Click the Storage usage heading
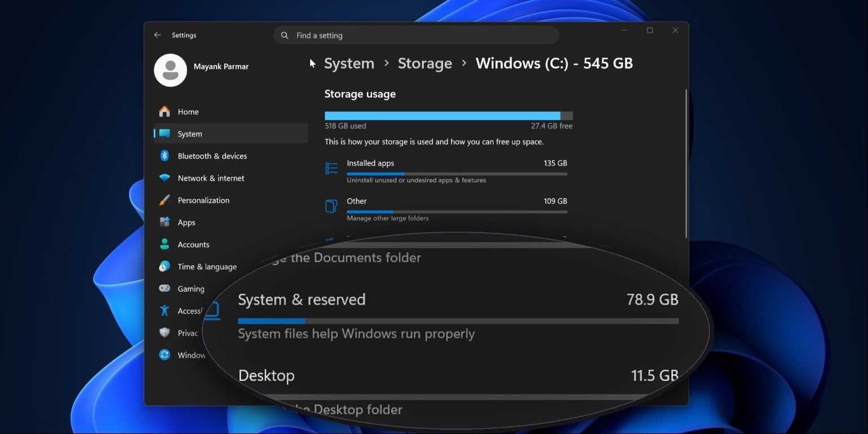Screen dimensions: 868x434 360,94
